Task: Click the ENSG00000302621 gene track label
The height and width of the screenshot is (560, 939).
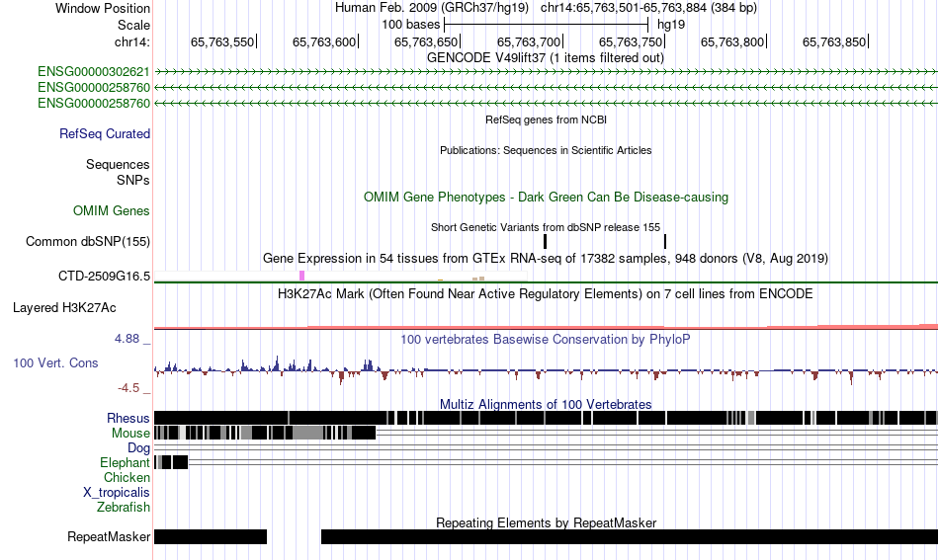Action: click(x=94, y=72)
